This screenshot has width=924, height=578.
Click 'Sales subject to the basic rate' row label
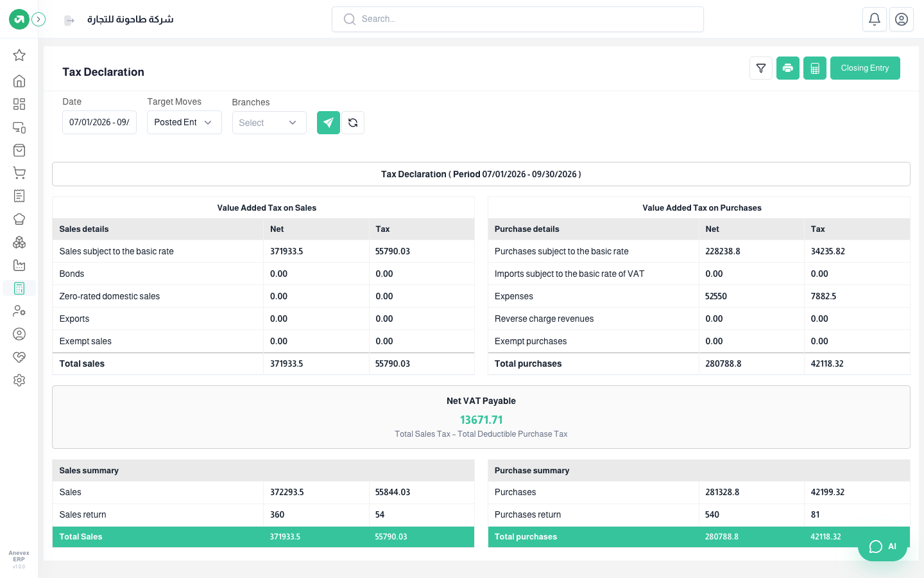pos(117,251)
